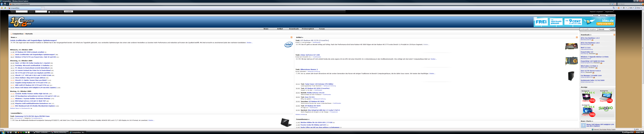Click the Stop (red X) button
The height and width of the screenshot is (134, 644).
click(x=615, y=4)
